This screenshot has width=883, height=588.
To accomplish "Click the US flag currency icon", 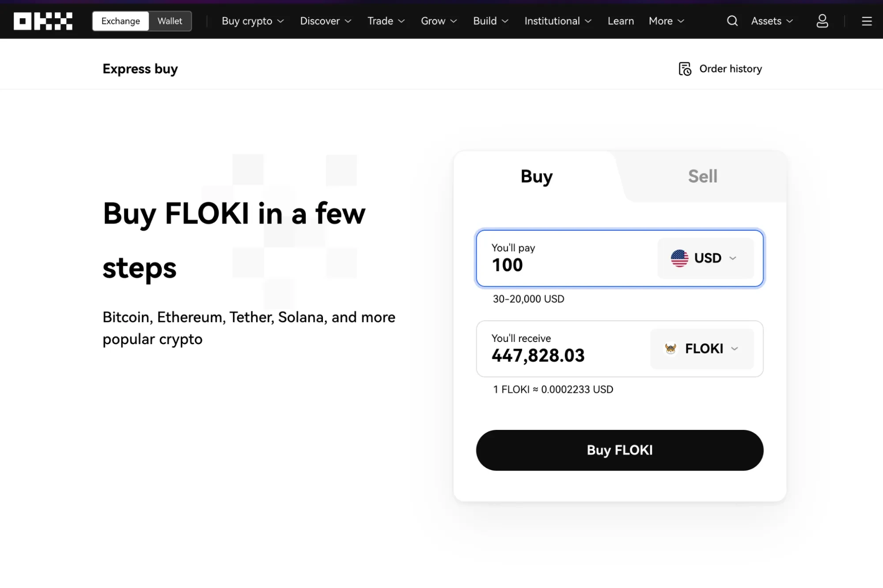I will point(679,258).
